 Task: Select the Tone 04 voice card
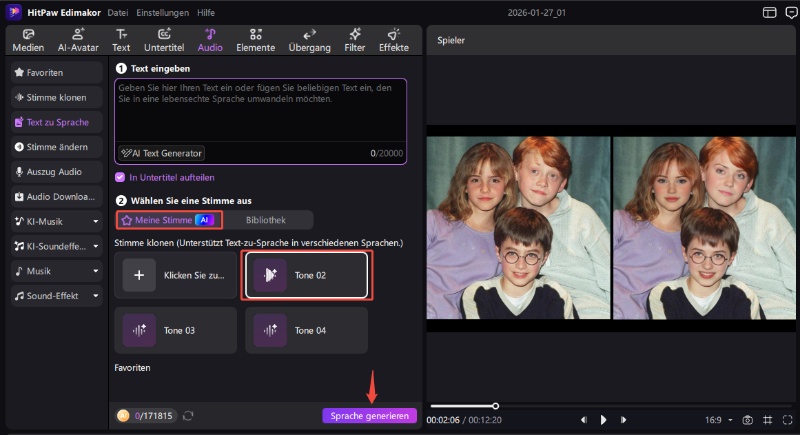click(x=307, y=330)
